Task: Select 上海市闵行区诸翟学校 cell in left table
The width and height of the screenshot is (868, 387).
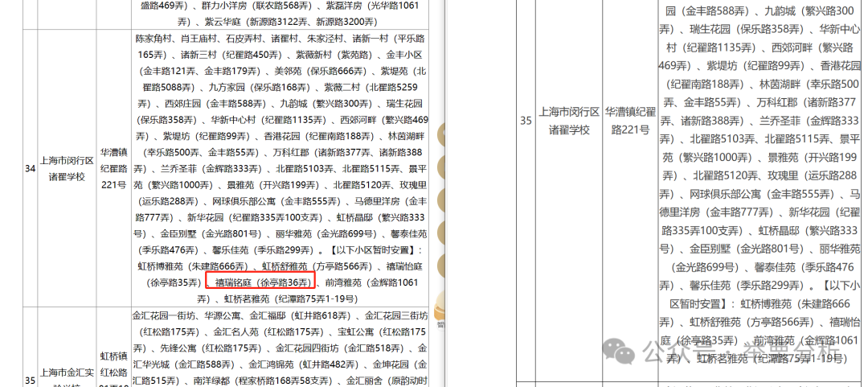Action: pyautogui.click(x=67, y=168)
